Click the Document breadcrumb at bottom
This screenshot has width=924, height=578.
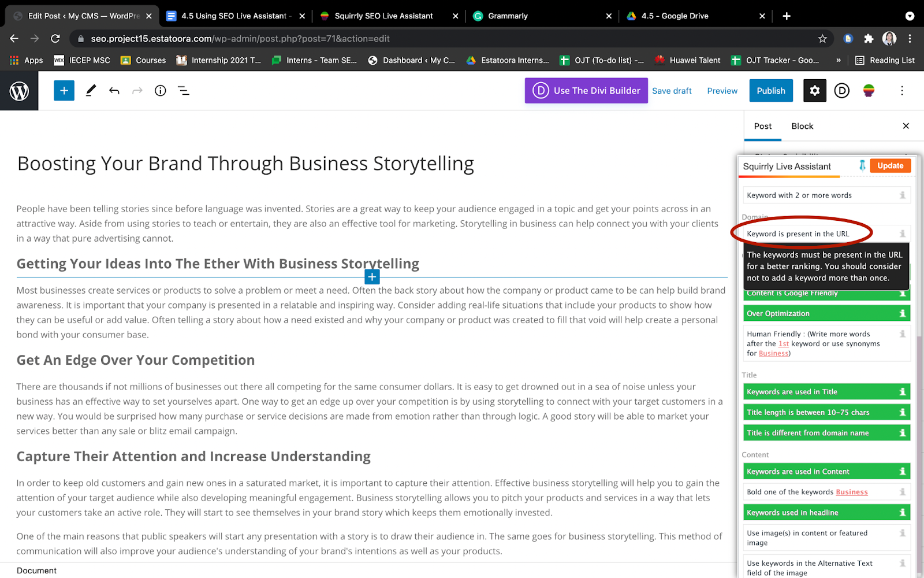click(36, 570)
